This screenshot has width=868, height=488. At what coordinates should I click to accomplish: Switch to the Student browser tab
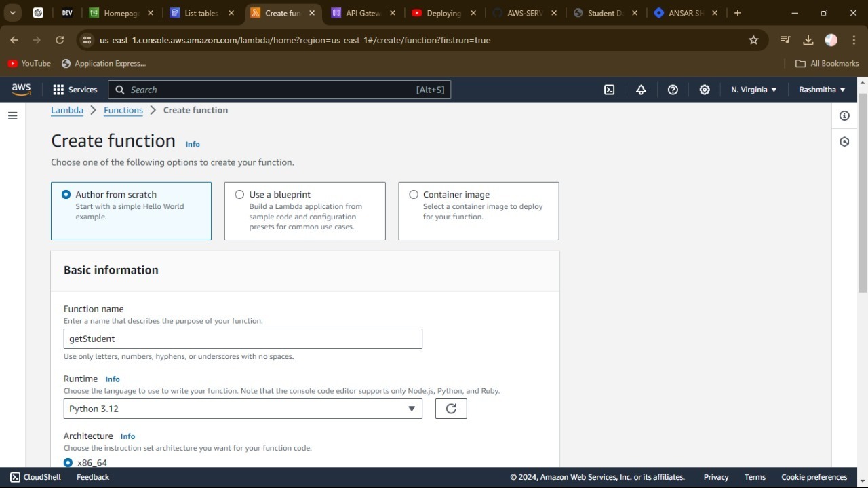[606, 13]
